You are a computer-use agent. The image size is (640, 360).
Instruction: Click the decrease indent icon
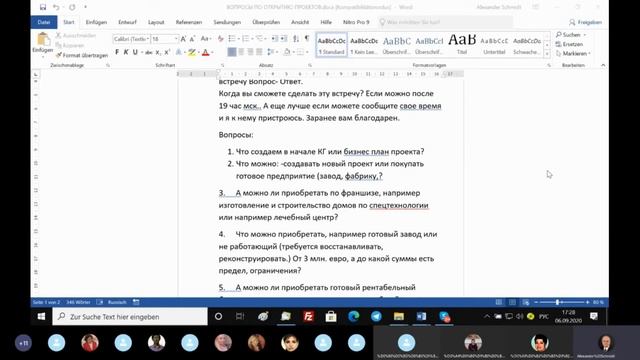click(275, 39)
